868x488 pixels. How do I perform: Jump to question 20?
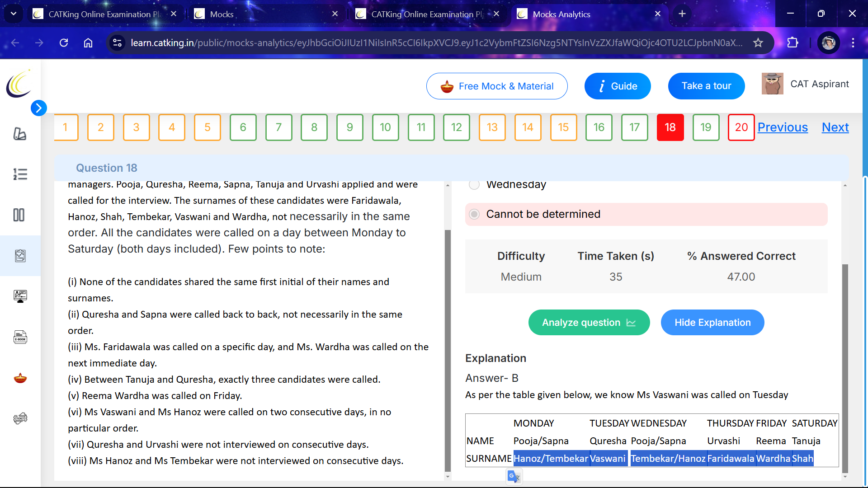pos(741,127)
